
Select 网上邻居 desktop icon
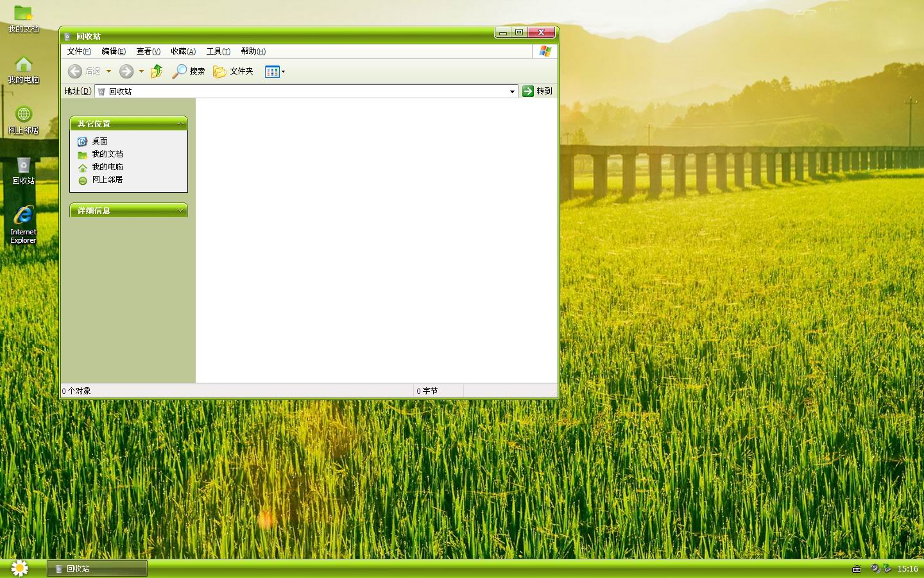23,120
